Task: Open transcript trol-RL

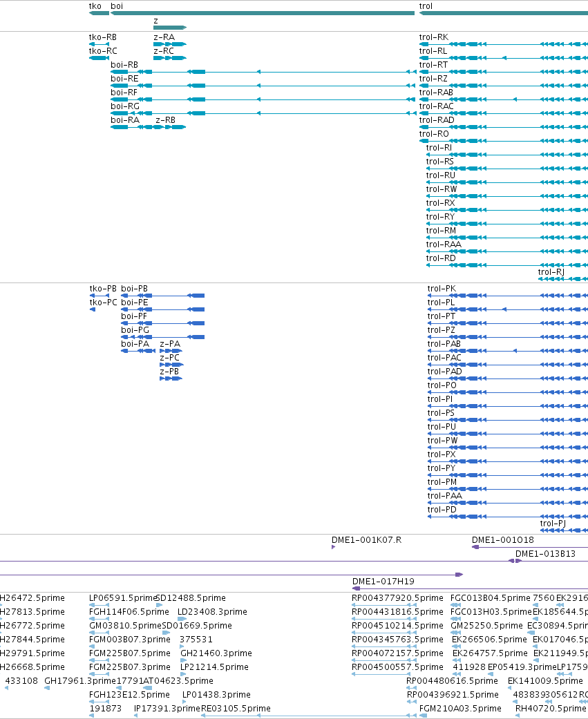Action: tap(433, 51)
